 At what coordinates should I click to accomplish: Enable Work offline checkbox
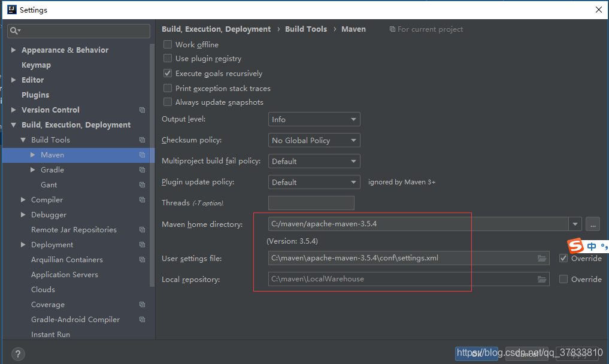tap(168, 44)
